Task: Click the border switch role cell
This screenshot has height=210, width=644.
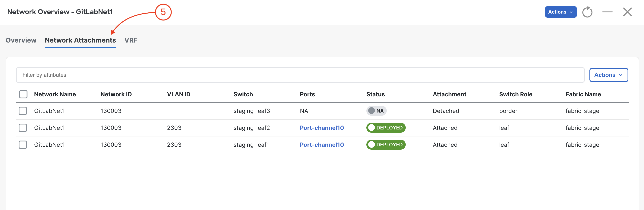Action: (x=508, y=111)
